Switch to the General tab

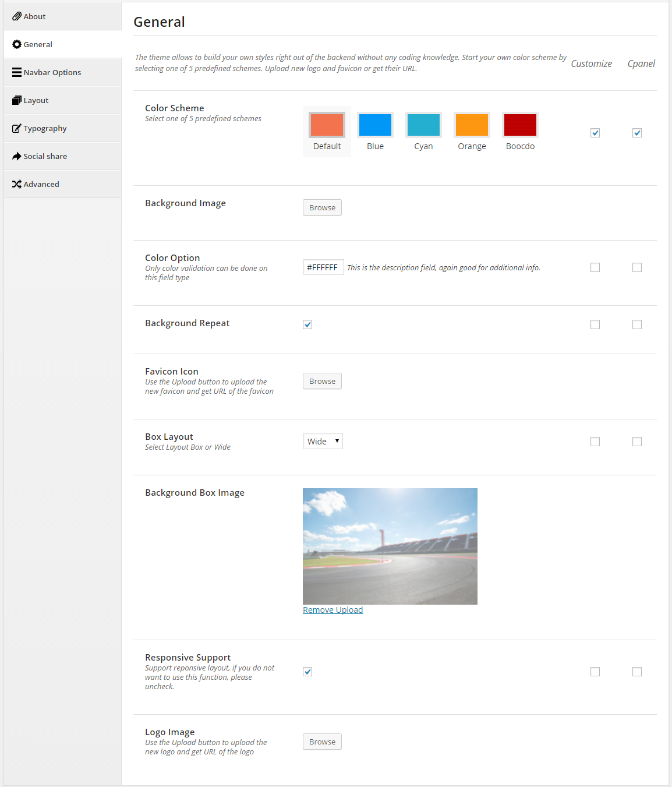63,44
